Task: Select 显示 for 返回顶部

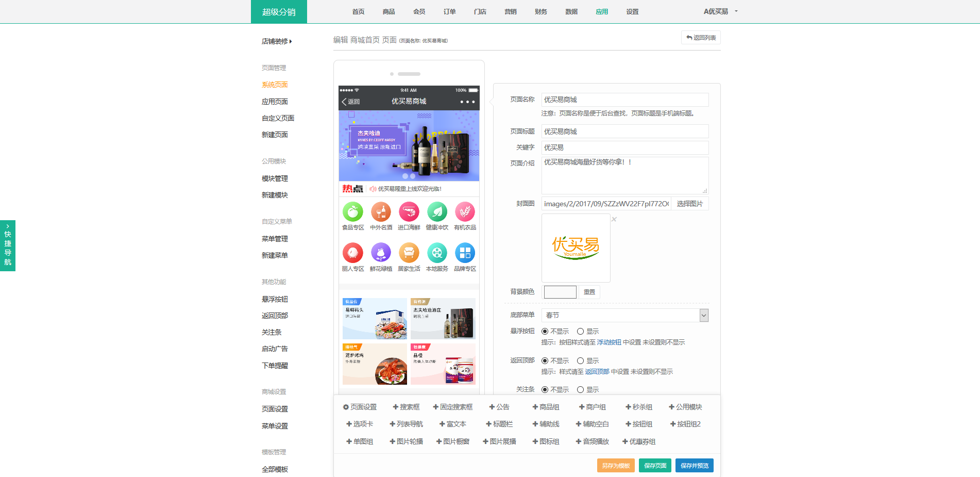Action: tap(581, 361)
